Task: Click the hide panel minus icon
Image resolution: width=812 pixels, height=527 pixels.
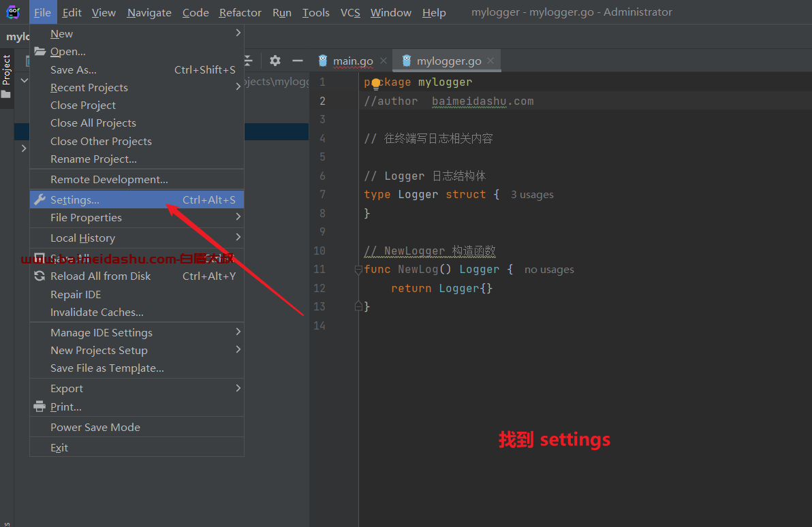Action: [x=297, y=61]
